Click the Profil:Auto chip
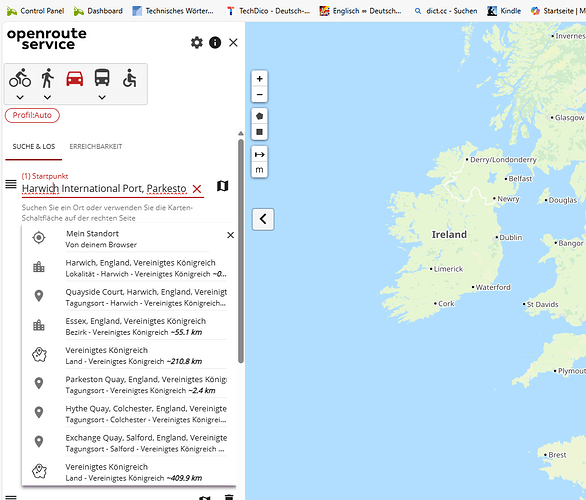Viewport: 586px width, 500px height. pos(32,115)
